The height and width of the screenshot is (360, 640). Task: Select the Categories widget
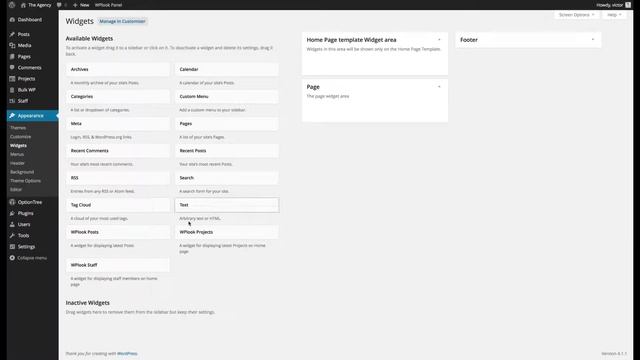tap(118, 96)
